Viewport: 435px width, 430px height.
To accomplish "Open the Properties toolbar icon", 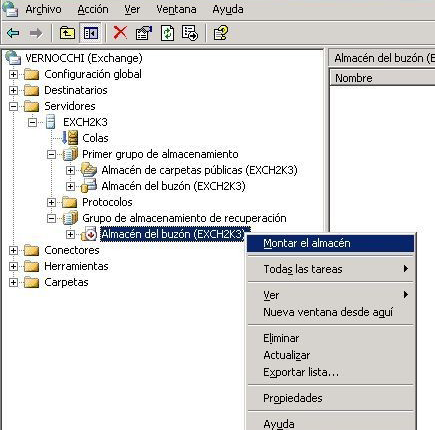I will [144, 33].
